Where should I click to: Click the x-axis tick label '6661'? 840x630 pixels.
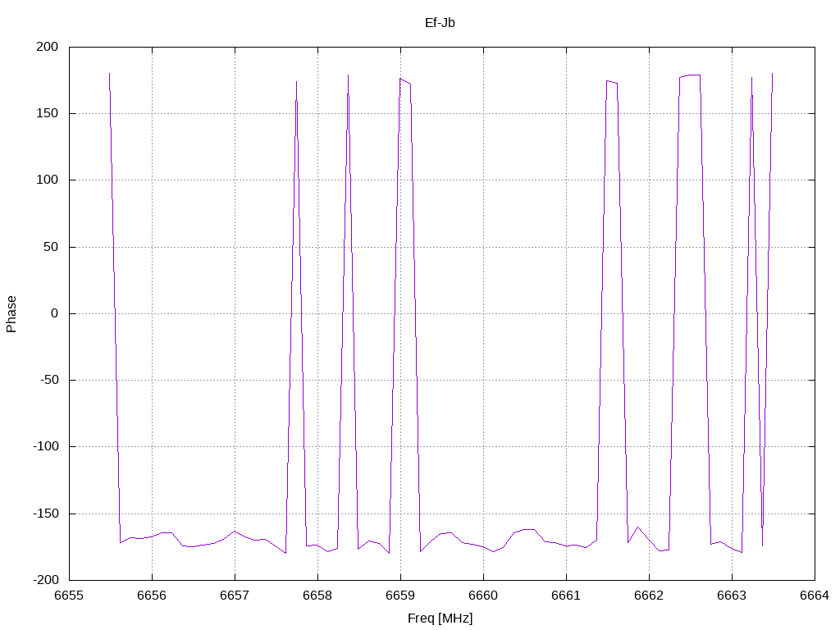tap(566, 596)
